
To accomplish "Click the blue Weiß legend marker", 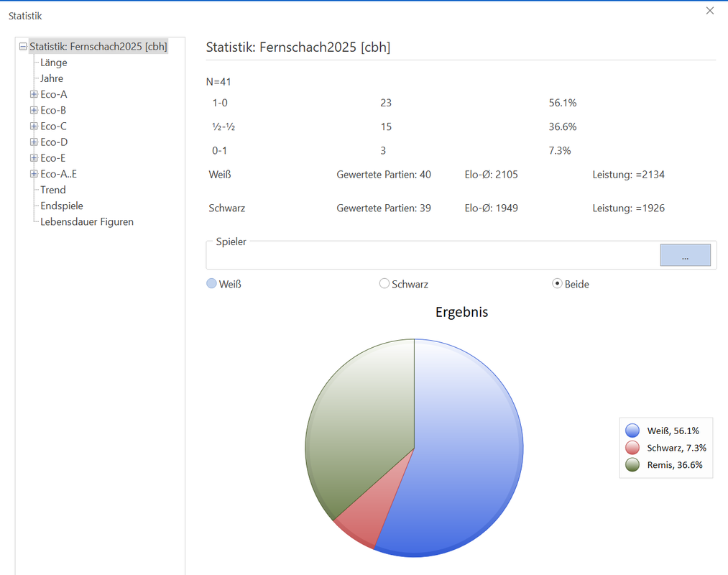I will [632, 431].
